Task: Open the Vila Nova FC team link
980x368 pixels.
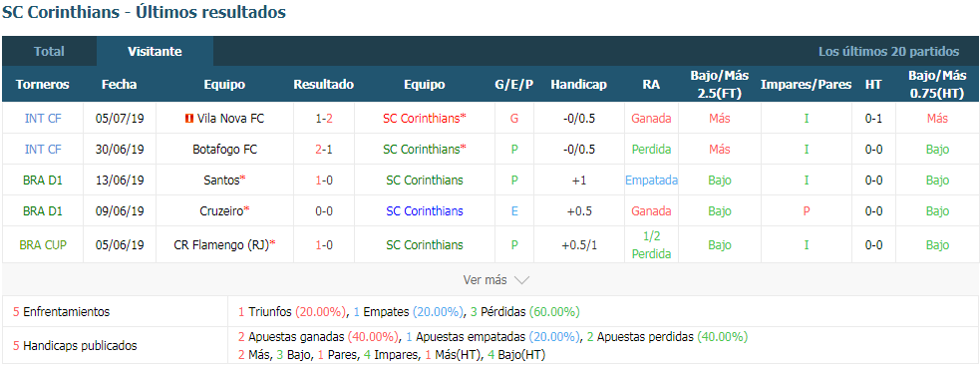Action: coord(230,118)
